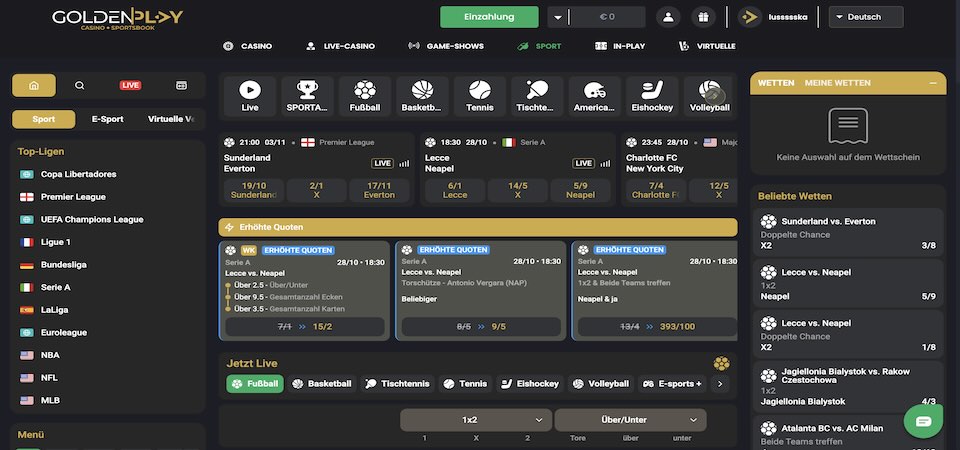Switch to the Sport sidebar tab
The width and height of the screenshot is (960, 450).
[43, 119]
